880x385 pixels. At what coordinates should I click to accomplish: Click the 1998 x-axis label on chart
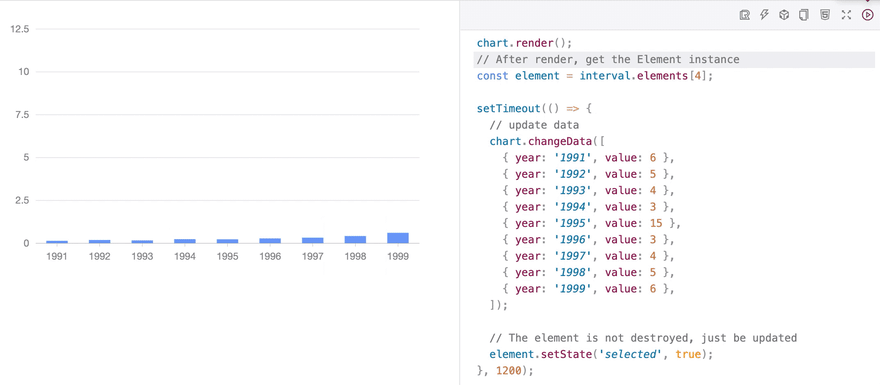355,256
